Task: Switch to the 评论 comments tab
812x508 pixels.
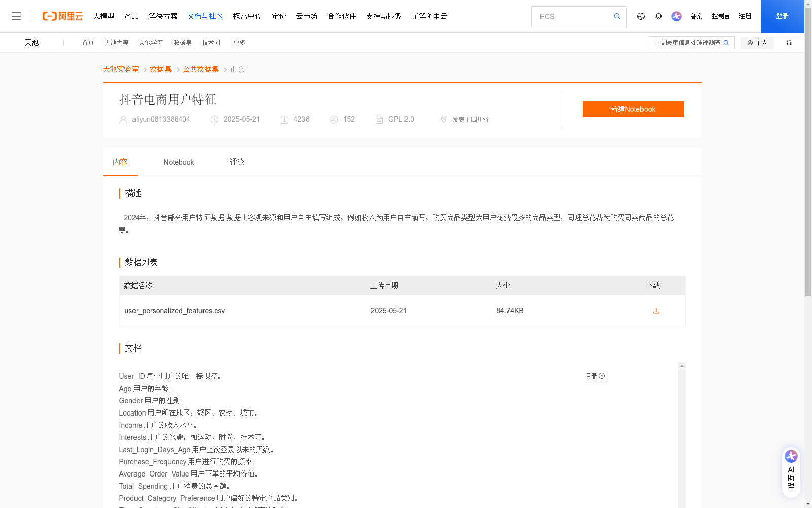Action: coord(236,162)
